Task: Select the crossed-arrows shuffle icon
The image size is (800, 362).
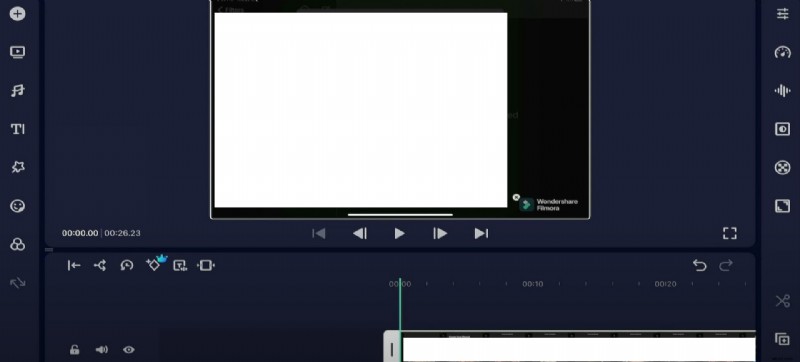Action: [x=782, y=301]
